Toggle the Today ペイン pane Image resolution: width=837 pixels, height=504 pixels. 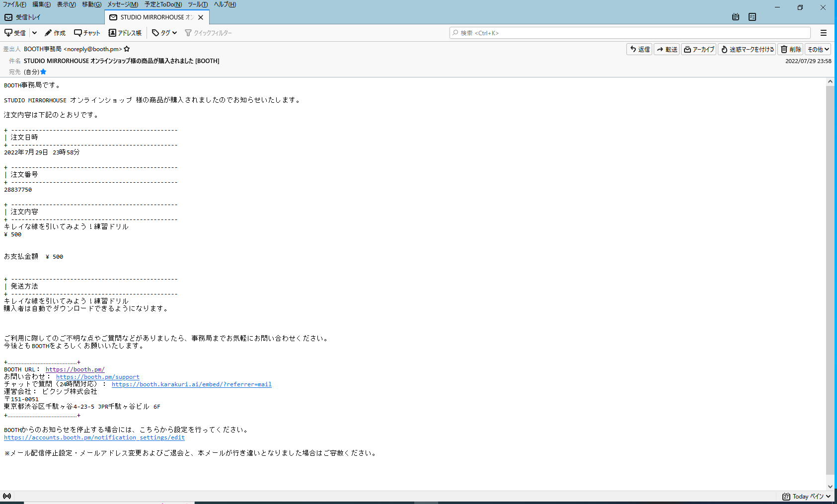(x=806, y=496)
